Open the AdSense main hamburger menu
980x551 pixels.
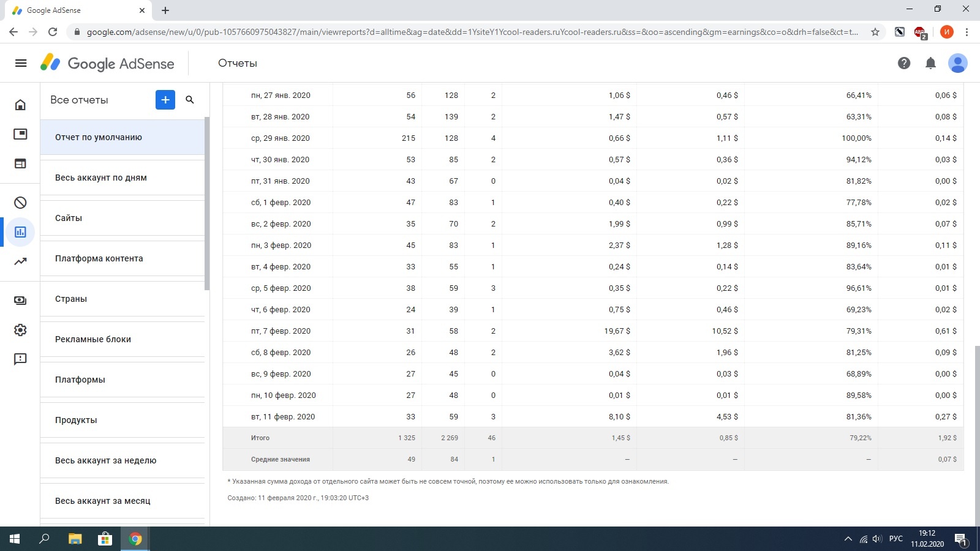(21, 63)
